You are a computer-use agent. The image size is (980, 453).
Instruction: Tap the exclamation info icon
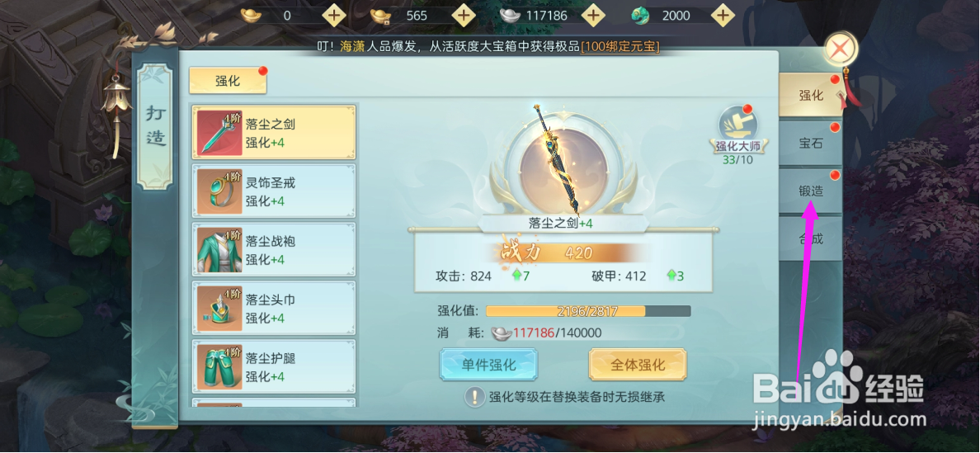coord(475,397)
